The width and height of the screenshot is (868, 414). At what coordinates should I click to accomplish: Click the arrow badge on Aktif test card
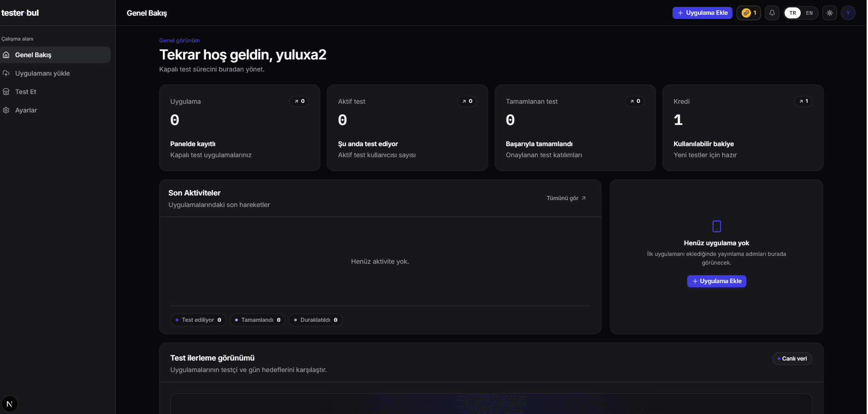click(467, 101)
